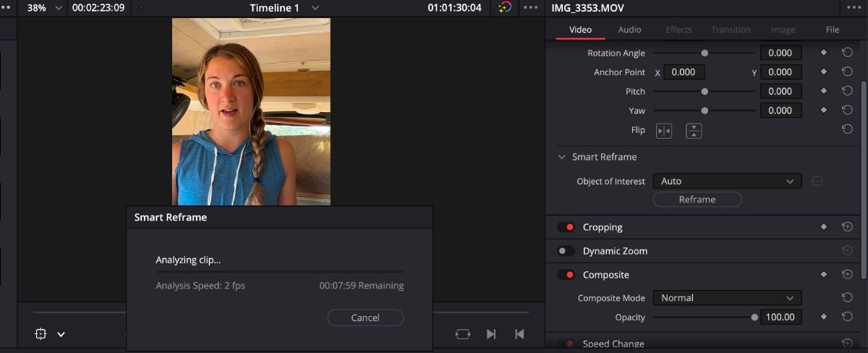Click the flip vertical icon
Screen dimensions: 868x353
point(694,131)
